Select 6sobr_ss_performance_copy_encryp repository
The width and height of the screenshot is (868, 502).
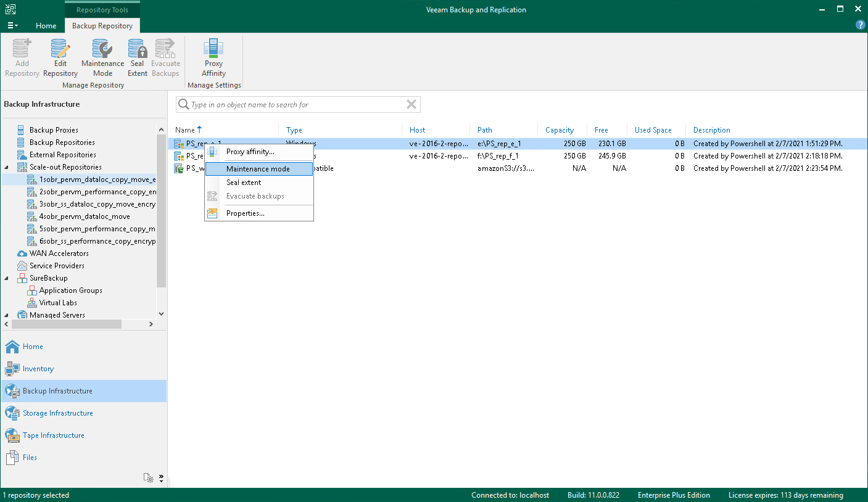pos(97,241)
